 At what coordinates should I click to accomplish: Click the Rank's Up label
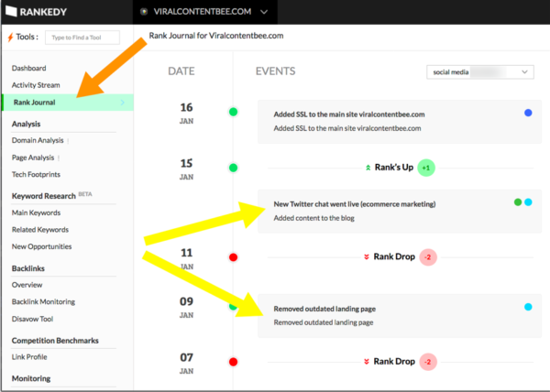(x=394, y=168)
